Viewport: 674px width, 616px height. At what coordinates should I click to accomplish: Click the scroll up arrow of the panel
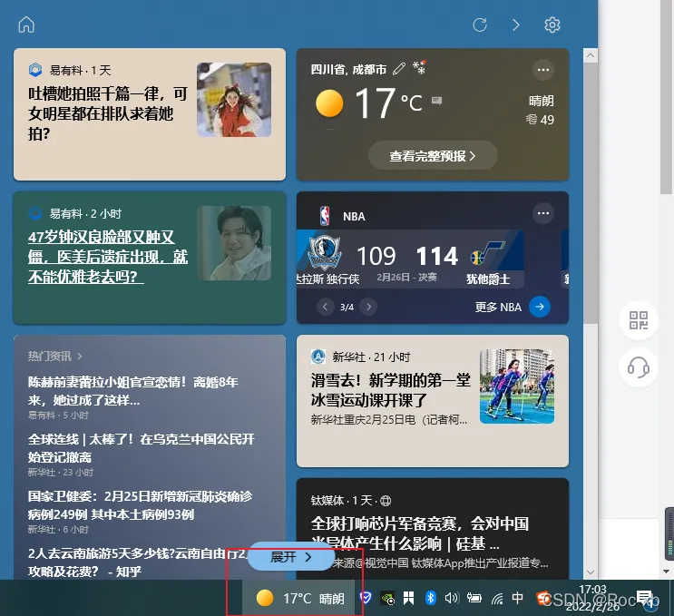[591, 55]
